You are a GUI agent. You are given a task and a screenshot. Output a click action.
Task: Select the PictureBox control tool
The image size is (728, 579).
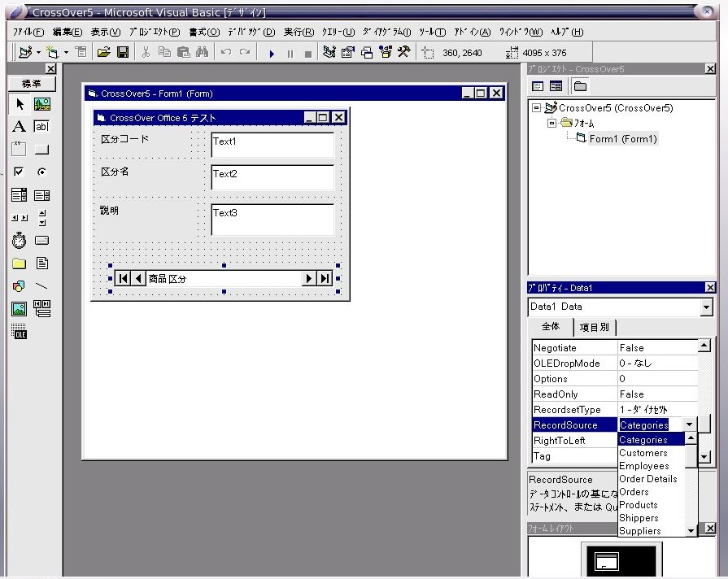click(x=41, y=103)
